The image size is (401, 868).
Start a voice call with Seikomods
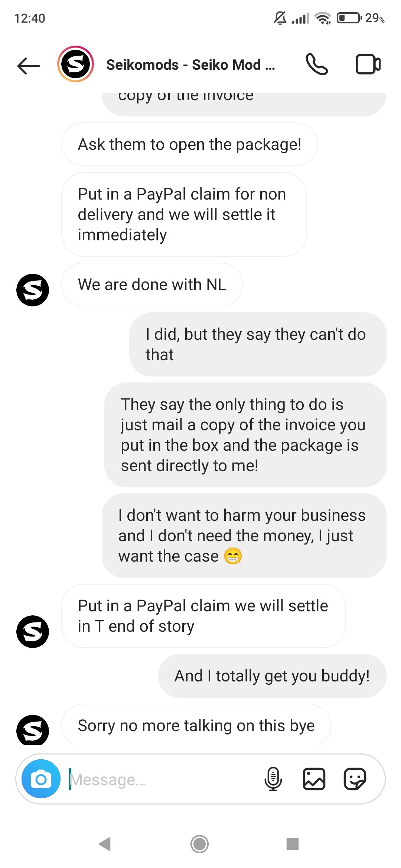(x=317, y=64)
